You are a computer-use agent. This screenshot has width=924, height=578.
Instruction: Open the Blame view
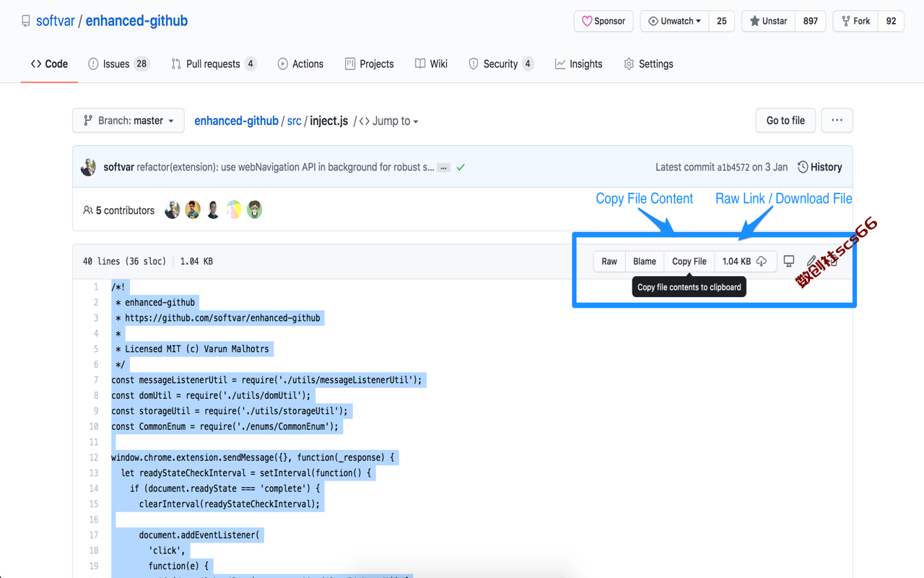(x=645, y=262)
